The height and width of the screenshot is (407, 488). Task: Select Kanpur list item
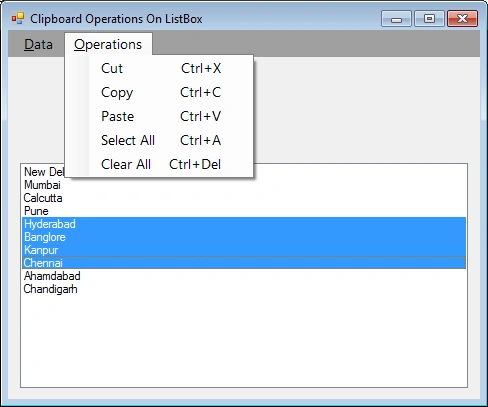(244, 250)
